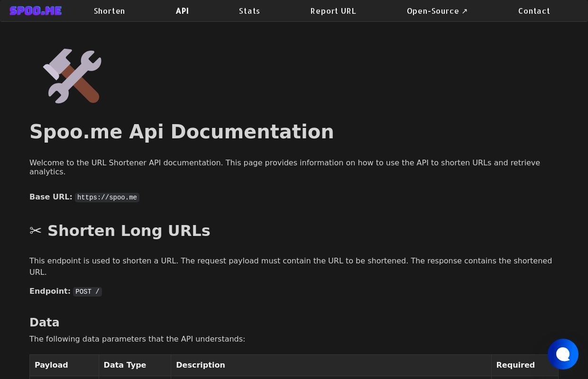Open the Contact page

534,11
